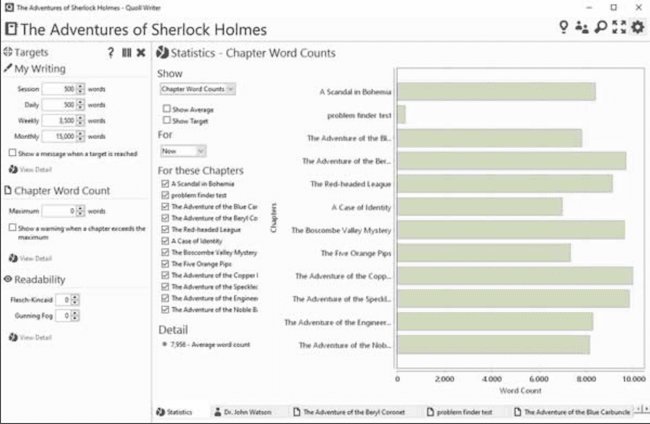Tick the Show Target checkbox
Screen dimensions: 650x424
(x=167, y=120)
